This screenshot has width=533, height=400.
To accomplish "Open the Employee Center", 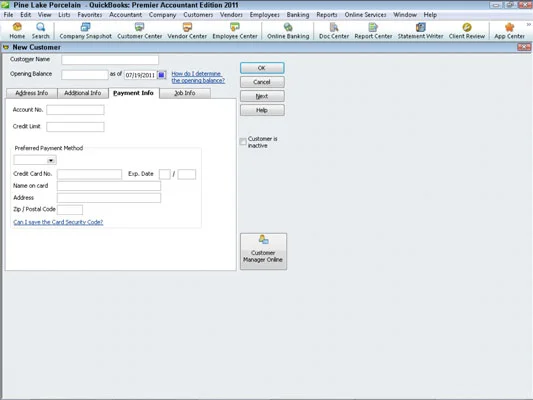I will pyautogui.click(x=235, y=31).
